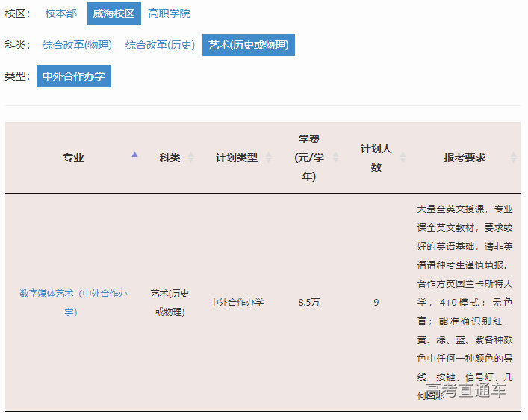
Task: Click the planned count cell 9
Action: pyautogui.click(x=376, y=303)
